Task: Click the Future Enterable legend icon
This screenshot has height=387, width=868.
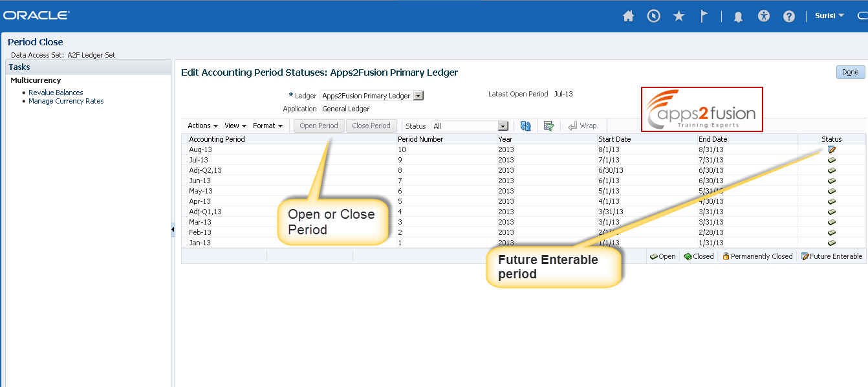Action: [805, 256]
